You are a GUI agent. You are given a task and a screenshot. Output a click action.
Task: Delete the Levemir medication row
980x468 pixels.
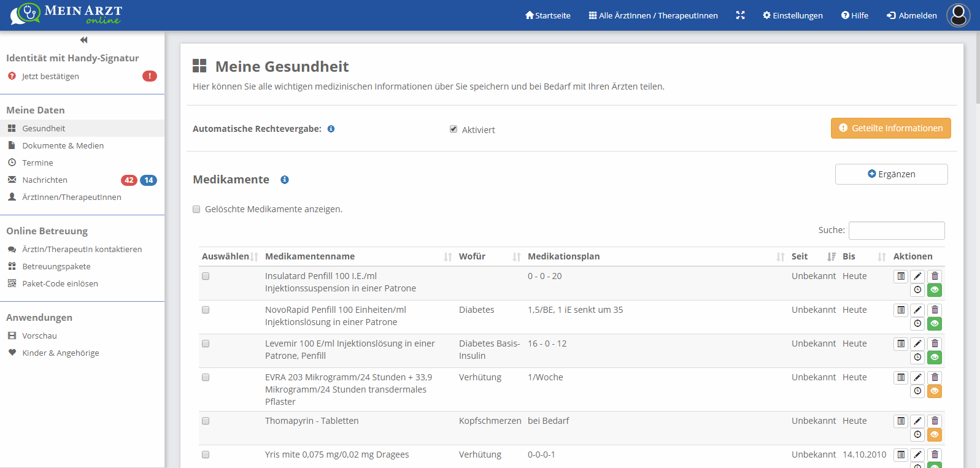click(x=935, y=343)
